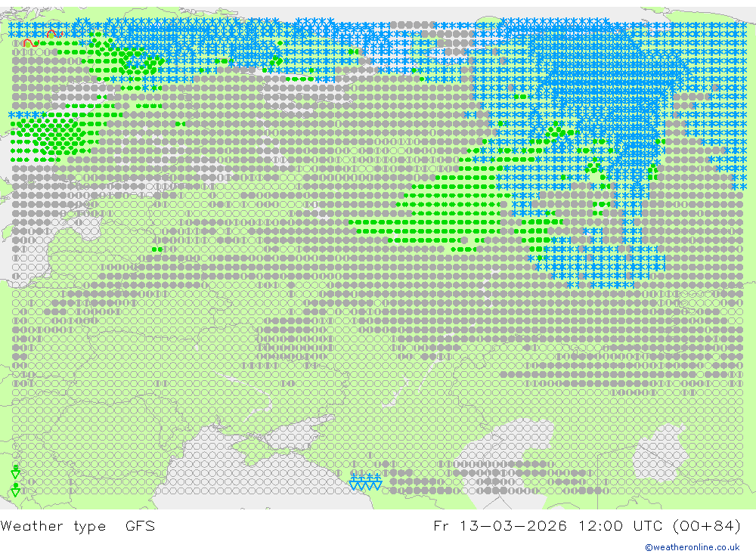Click the blue snow-shower triangle symbols cluster
Image resolution: width=756 pixels, height=554 pixels.
tap(366, 481)
